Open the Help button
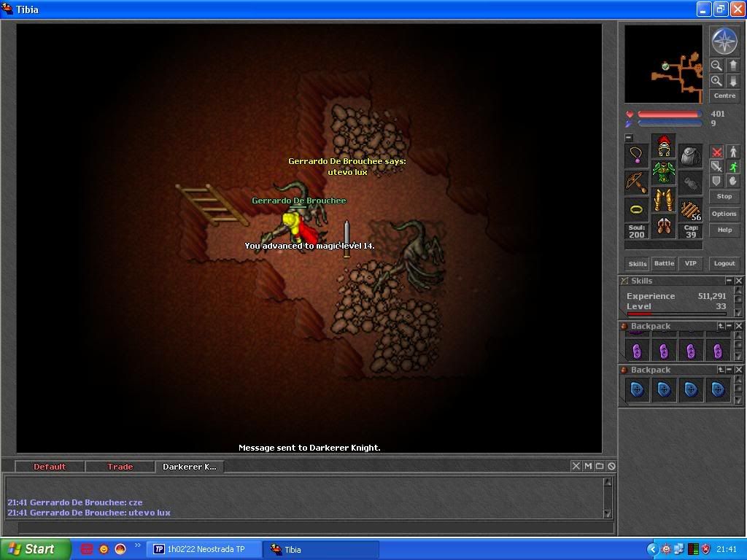 click(724, 230)
